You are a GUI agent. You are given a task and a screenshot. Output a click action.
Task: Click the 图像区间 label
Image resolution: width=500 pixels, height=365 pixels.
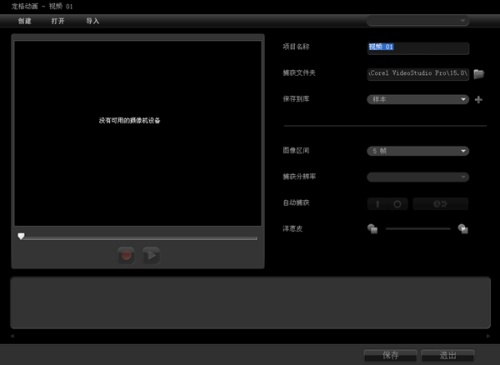296,150
